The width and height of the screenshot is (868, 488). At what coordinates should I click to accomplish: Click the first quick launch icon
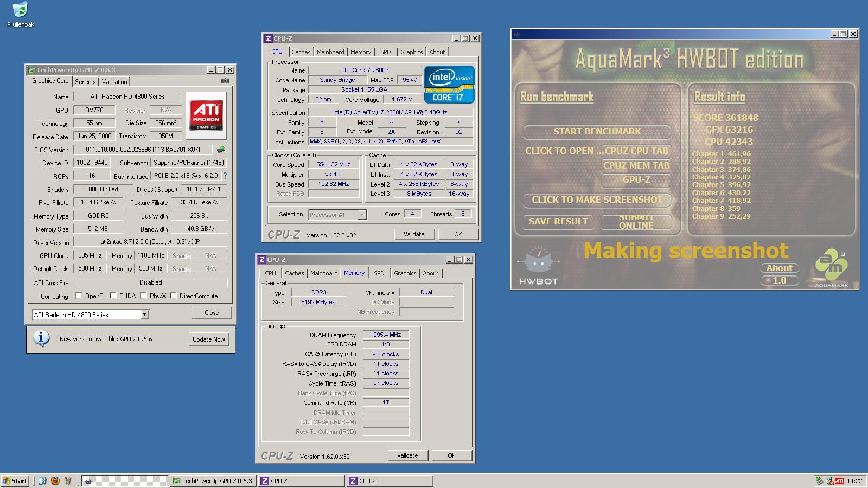42,481
